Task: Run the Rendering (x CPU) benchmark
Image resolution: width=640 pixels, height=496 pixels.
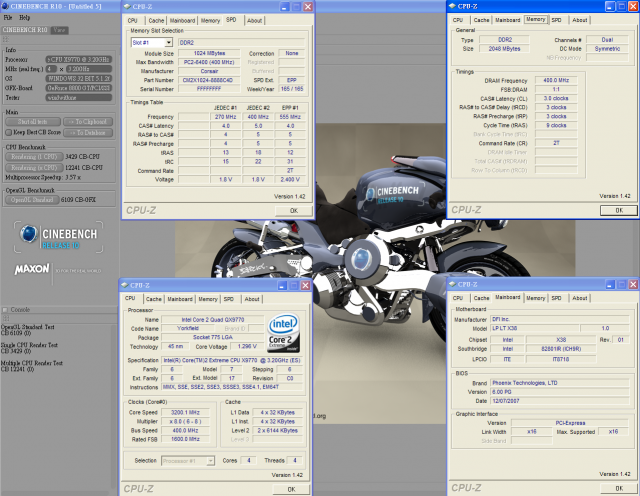Action: pyautogui.click(x=34, y=167)
